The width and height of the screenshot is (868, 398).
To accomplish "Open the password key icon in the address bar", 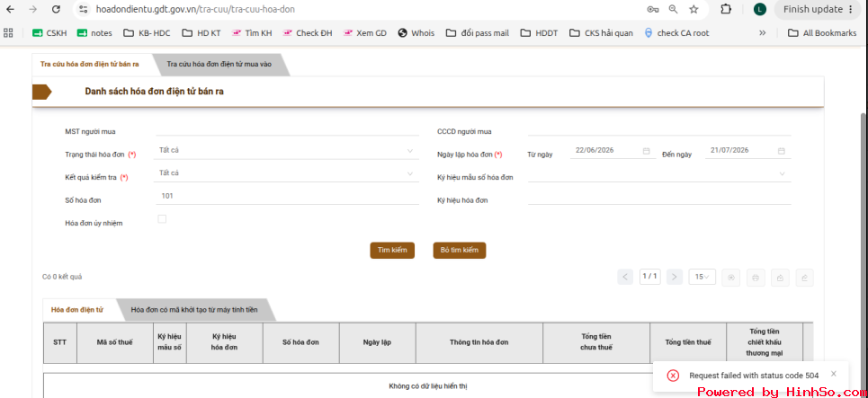I will click(x=653, y=9).
